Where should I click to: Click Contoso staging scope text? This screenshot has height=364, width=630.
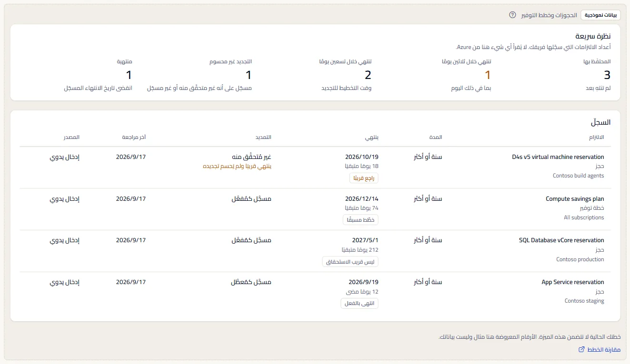coord(584,301)
